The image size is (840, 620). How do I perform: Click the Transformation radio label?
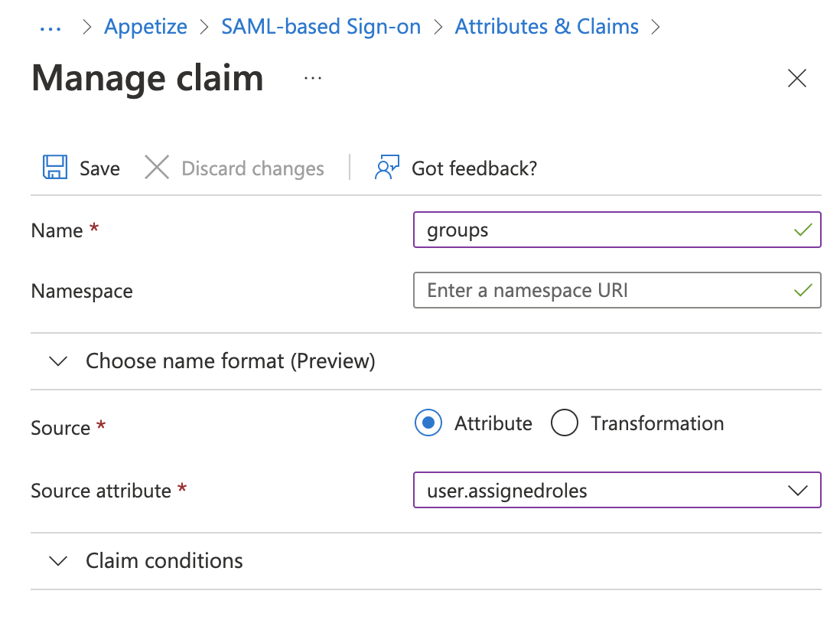656,423
